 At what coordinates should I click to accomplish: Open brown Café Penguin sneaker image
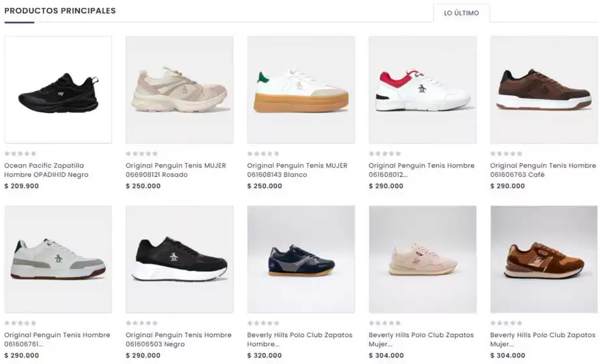click(x=544, y=90)
